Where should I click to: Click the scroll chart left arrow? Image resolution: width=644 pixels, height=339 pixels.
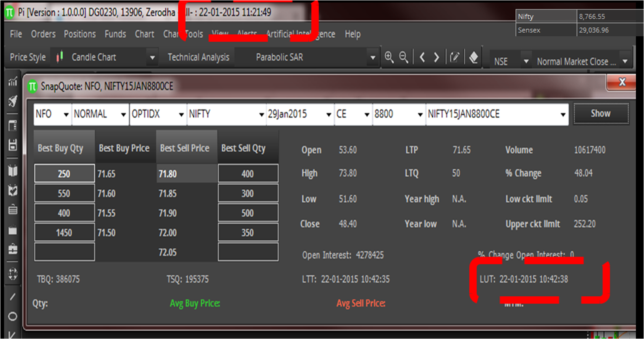tap(422, 58)
